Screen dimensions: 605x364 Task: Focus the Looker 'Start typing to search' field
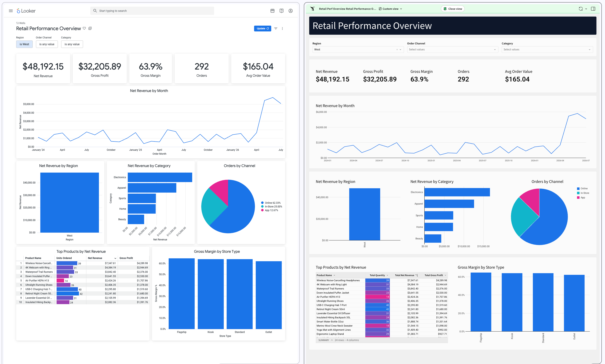pos(152,11)
